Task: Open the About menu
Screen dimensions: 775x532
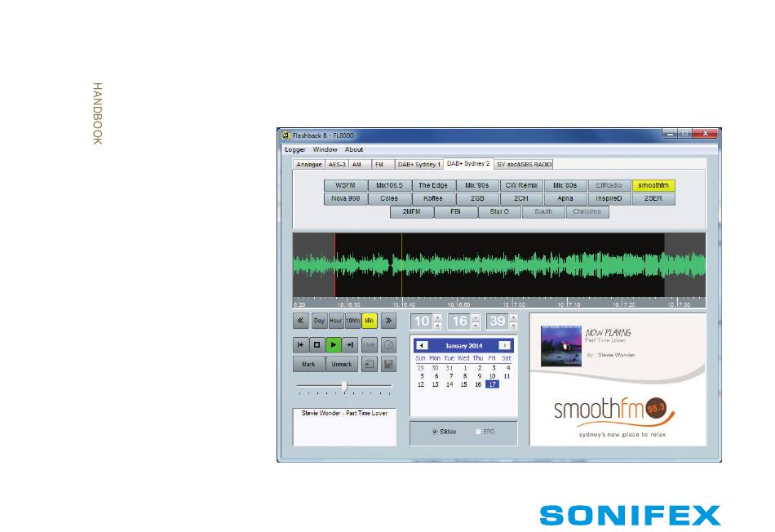Action: (x=354, y=149)
